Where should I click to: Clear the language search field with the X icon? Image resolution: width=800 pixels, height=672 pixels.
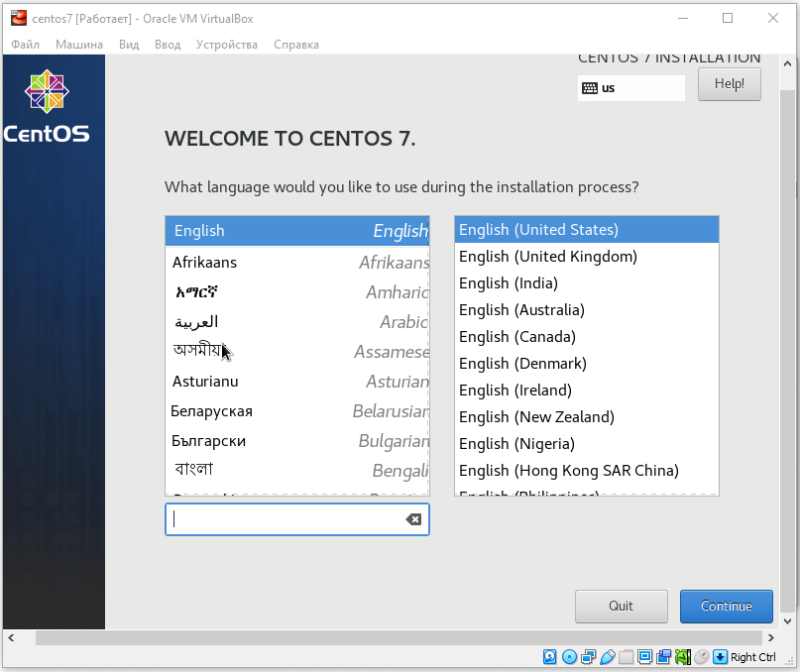click(413, 519)
